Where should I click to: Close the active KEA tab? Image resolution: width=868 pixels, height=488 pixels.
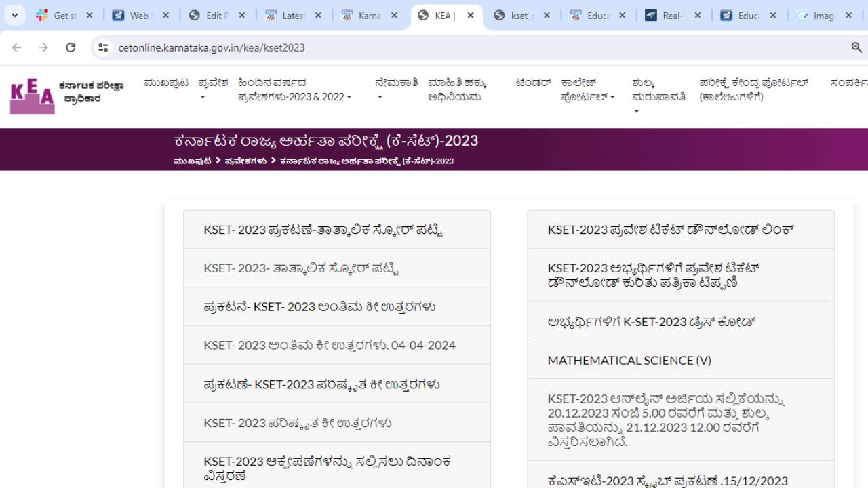click(x=471, y=15)
